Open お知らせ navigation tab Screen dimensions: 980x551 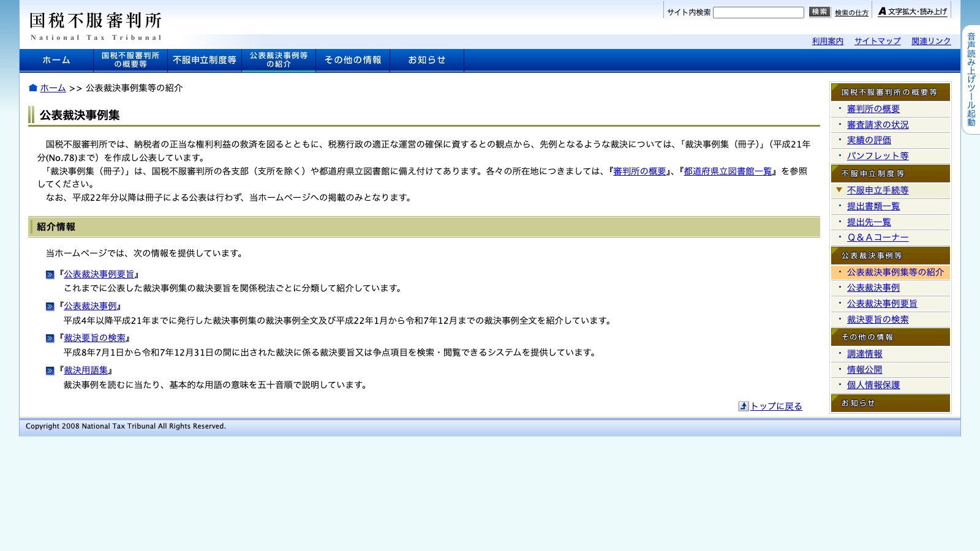point(427,60)
